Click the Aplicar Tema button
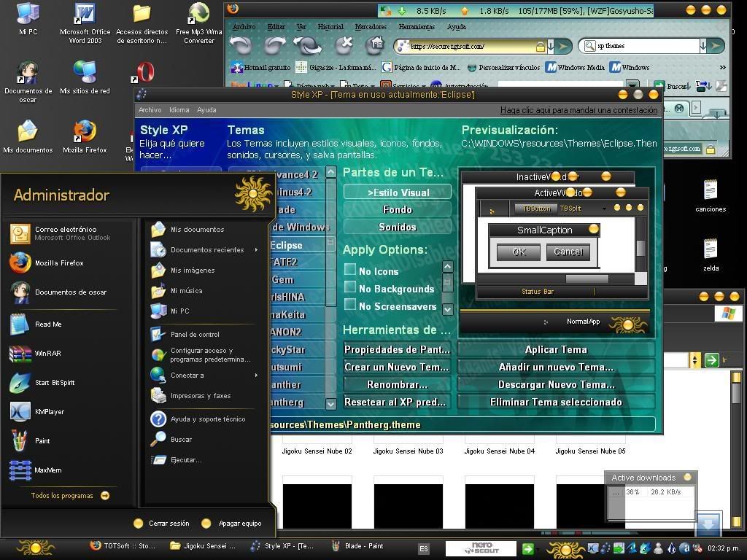 [x=556, y=349]
